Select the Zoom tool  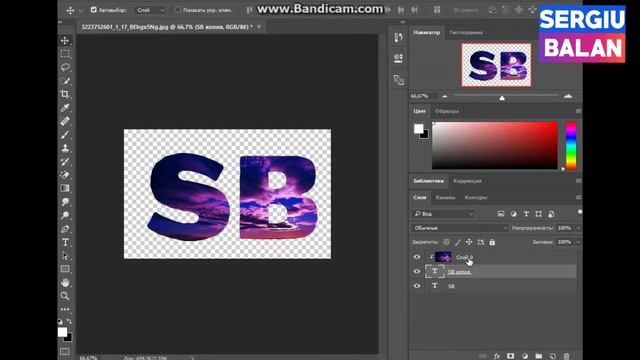pyautogui.click(x=65, y=296)
